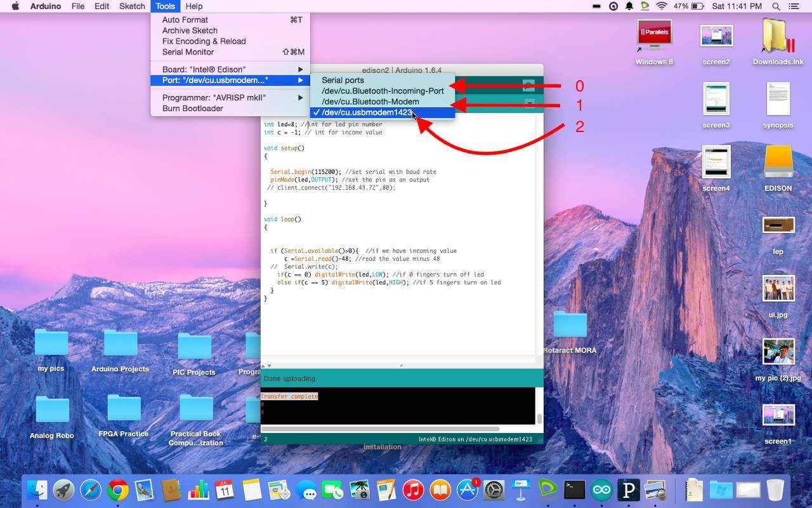Open the Edit menu

point(101,6)
